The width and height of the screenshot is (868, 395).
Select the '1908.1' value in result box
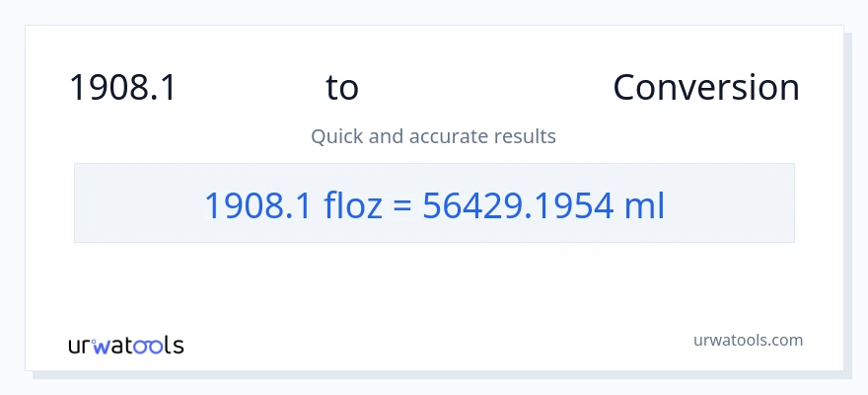[258, 204]
